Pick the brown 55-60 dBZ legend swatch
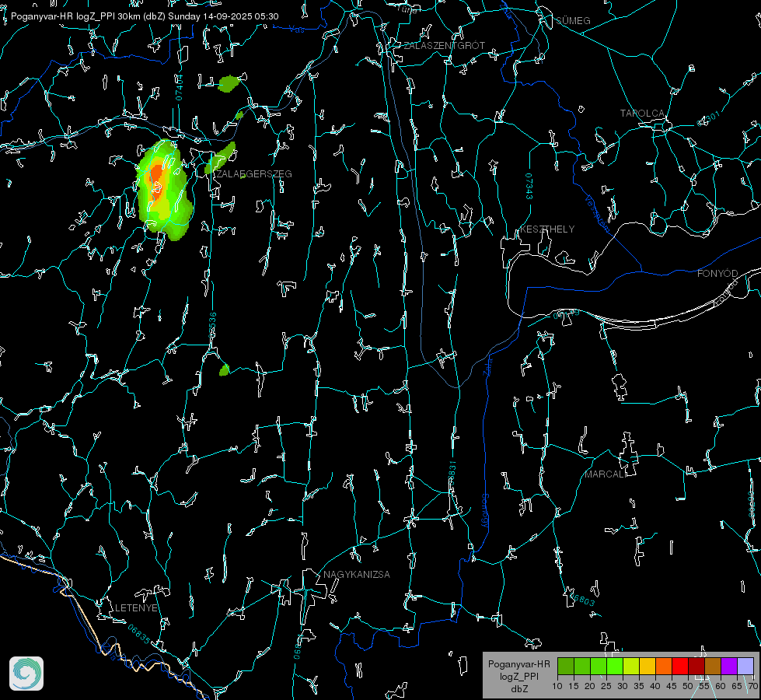Viewport: 761px width, 700px height. [713, 666]
